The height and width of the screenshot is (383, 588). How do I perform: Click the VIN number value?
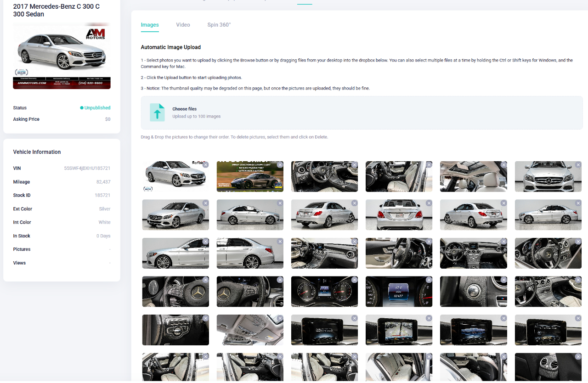pyautogui.click(x=87, y=169)
